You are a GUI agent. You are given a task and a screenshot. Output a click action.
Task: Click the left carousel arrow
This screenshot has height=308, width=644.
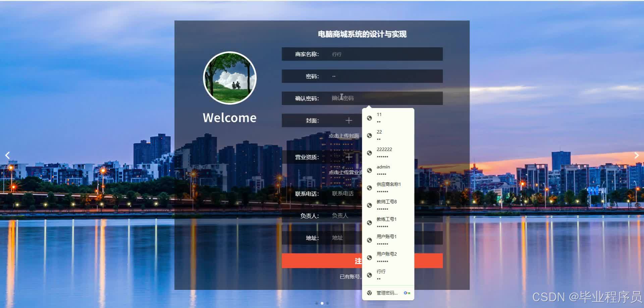pos(7,155)
